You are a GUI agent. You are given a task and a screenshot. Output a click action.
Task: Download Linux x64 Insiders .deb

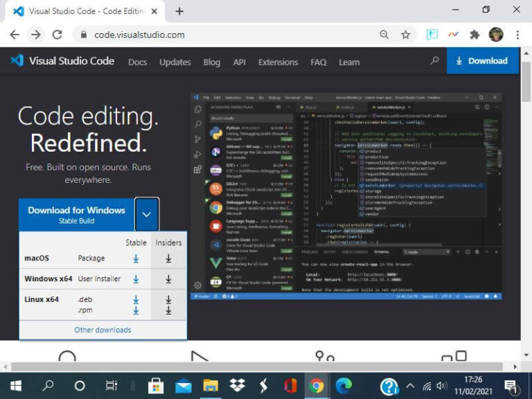pyautogui.click(x=168, y=299)
